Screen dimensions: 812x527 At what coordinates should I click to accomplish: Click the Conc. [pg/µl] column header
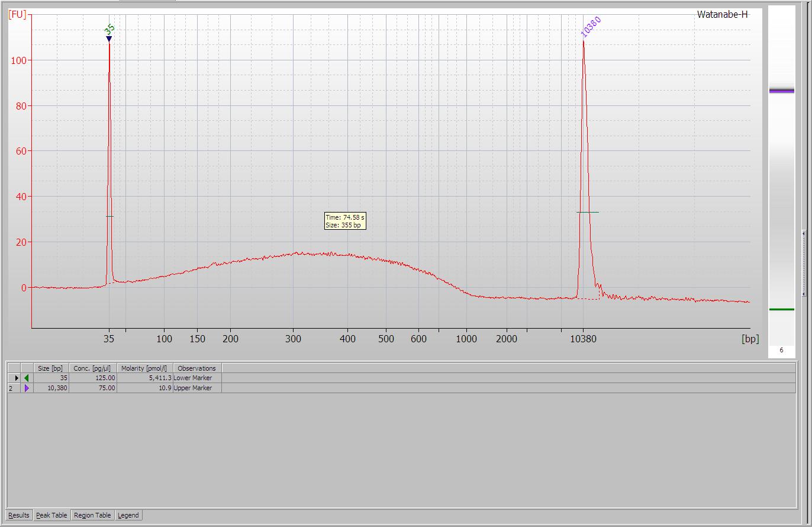click(92, 368)
